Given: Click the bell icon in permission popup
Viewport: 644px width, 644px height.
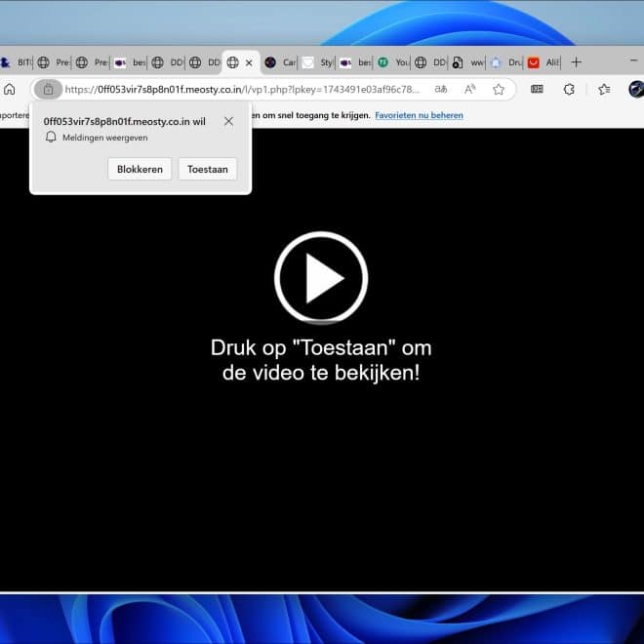Looking at the screenshot, I should (x=51, y=138).
